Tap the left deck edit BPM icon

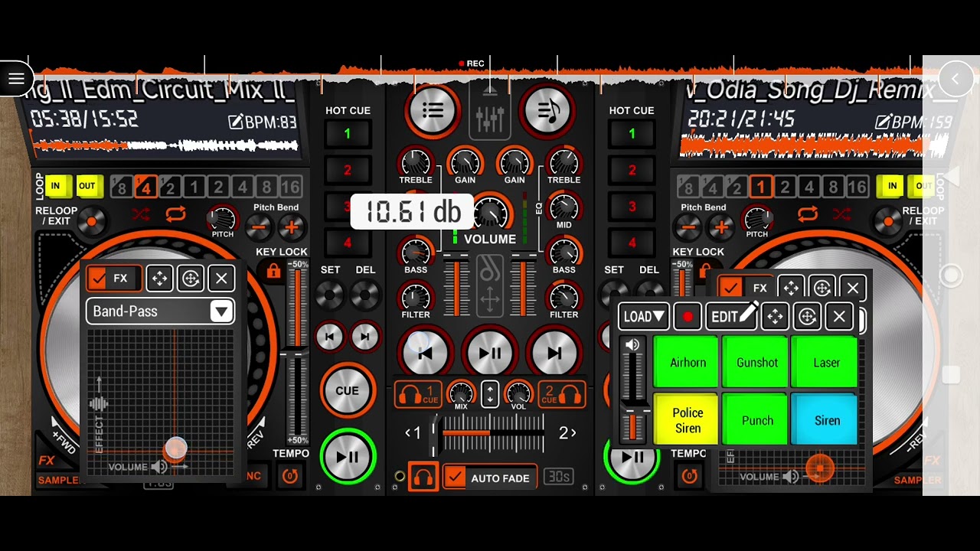[x=236, y=122]
